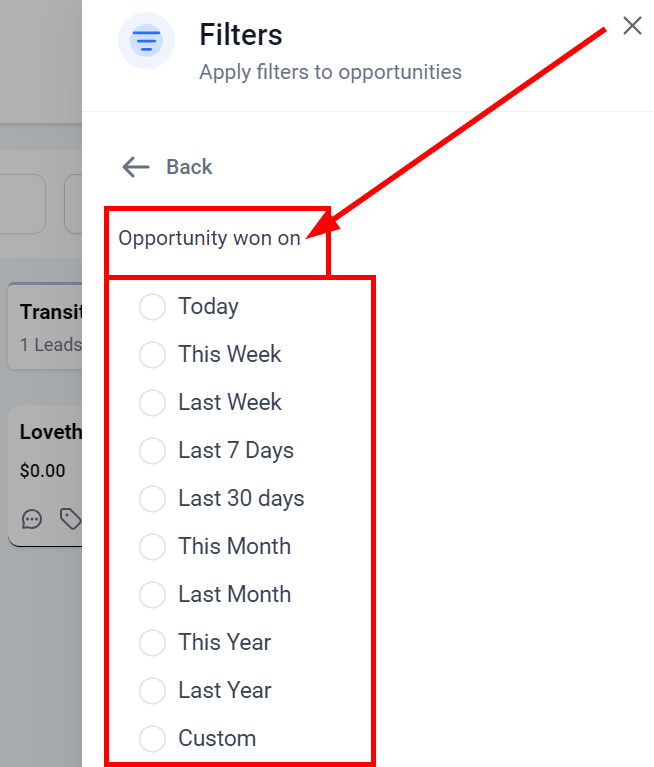The height and width of the screenshot is (767, 654).
Task: Click the chat bubble icon on card
Action: click(x=32, y=519)
